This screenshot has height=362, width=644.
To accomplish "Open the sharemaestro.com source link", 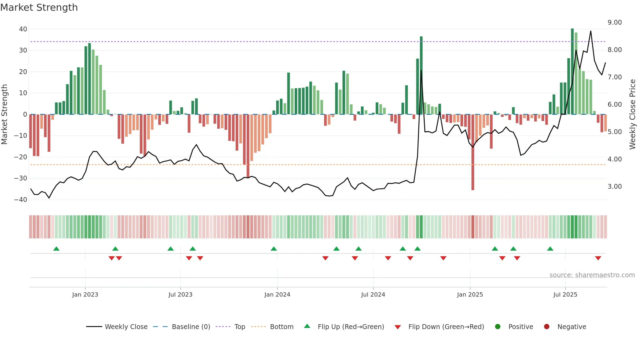I will click(592, 275).
